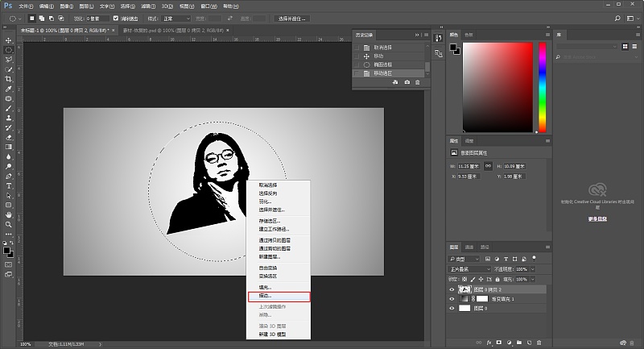Click inside the red color picker field

pyautogui.click(x=497, y=87)
